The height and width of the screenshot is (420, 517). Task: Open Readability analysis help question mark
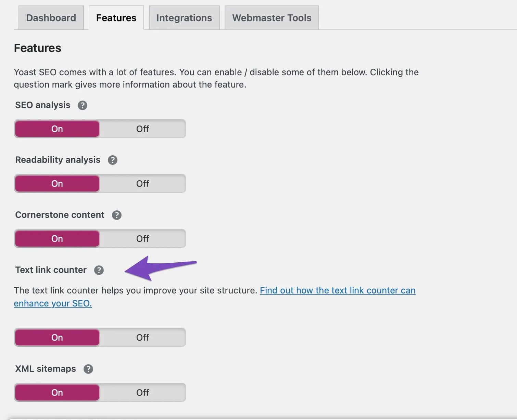pos(113,160)
